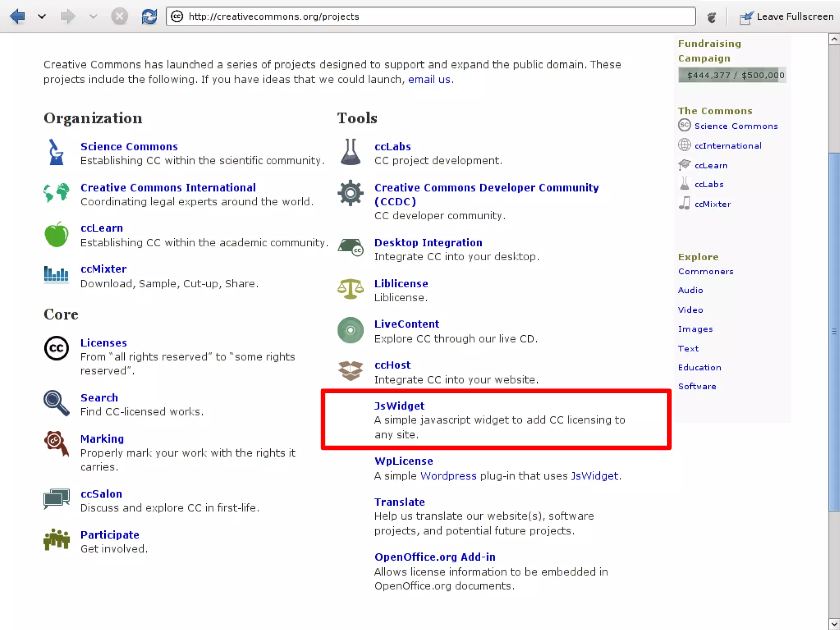The image size is (840, 630).
Task: Open the JsWidget project link
Action: tap(399, 406)
